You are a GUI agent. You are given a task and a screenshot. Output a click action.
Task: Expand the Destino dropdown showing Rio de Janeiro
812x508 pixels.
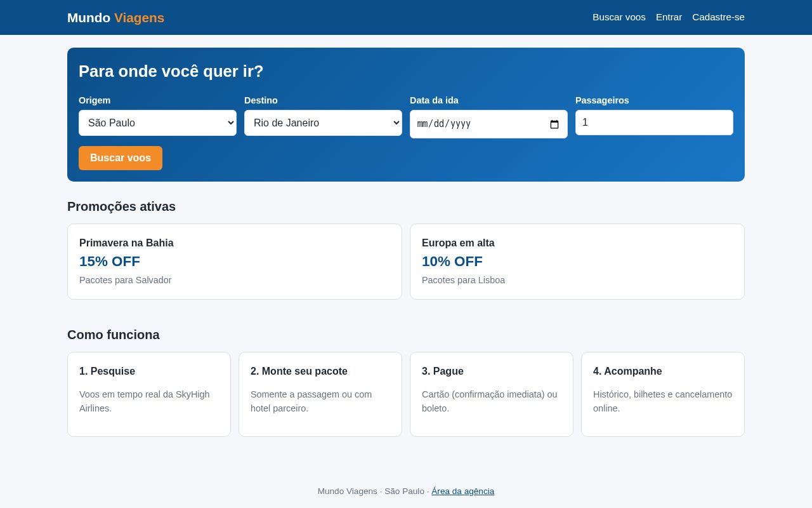(x=323, y=123)
